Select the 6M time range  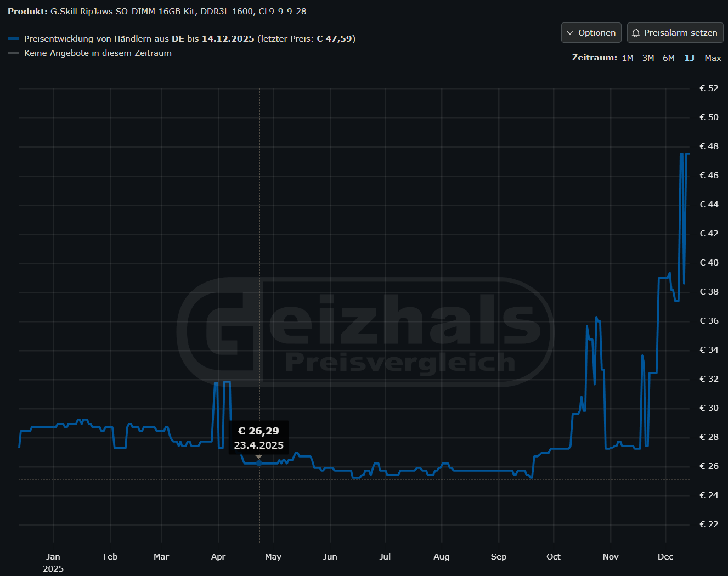coord(669,58)
